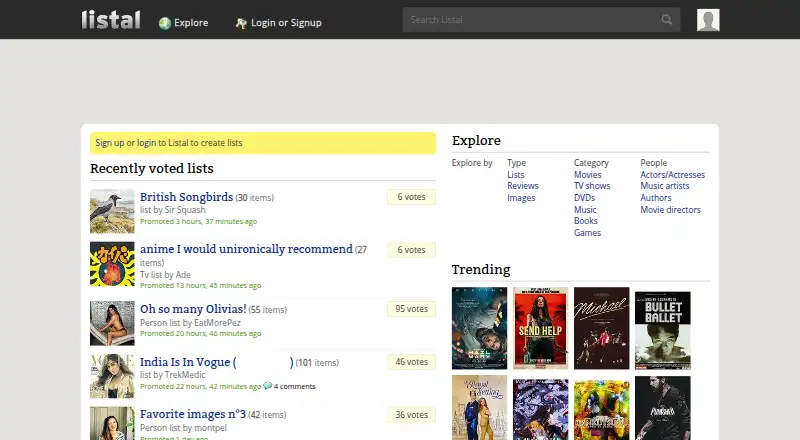
Task: Click the British Songbirds crow thumbnail
Action: [112, 211]
